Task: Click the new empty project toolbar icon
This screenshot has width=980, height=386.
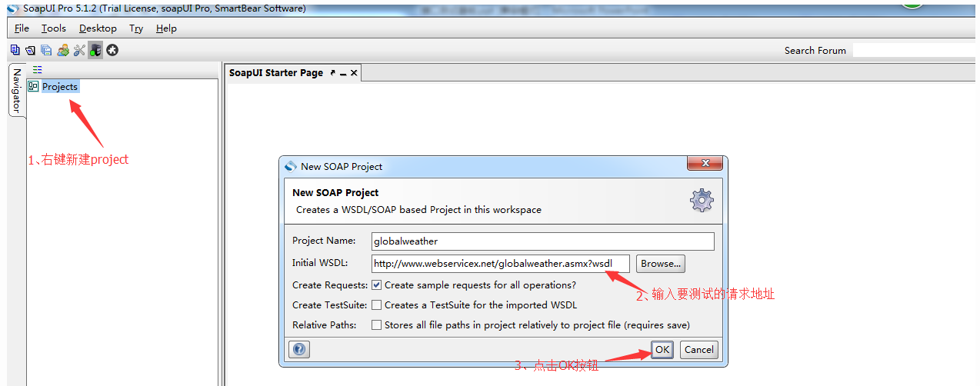Action: [15, 50]
